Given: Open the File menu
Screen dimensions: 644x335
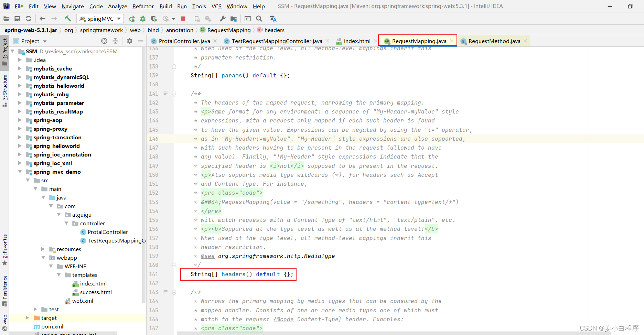Looking at the screenshot, I should coord(19,6).
